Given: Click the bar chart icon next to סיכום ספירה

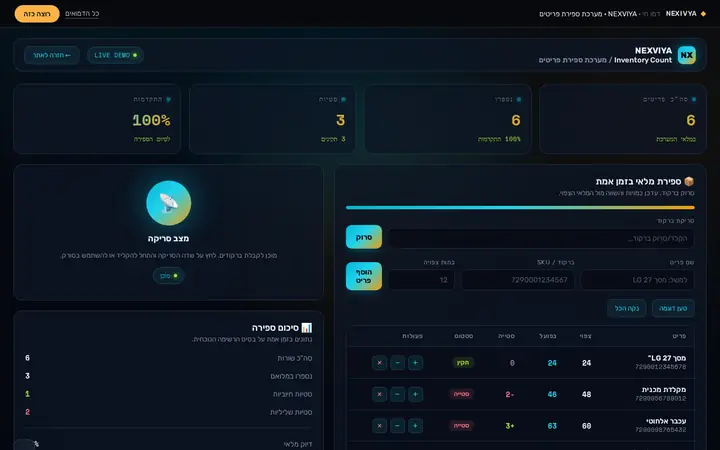Looking at the screenshot, I should (x=307, y=327).
